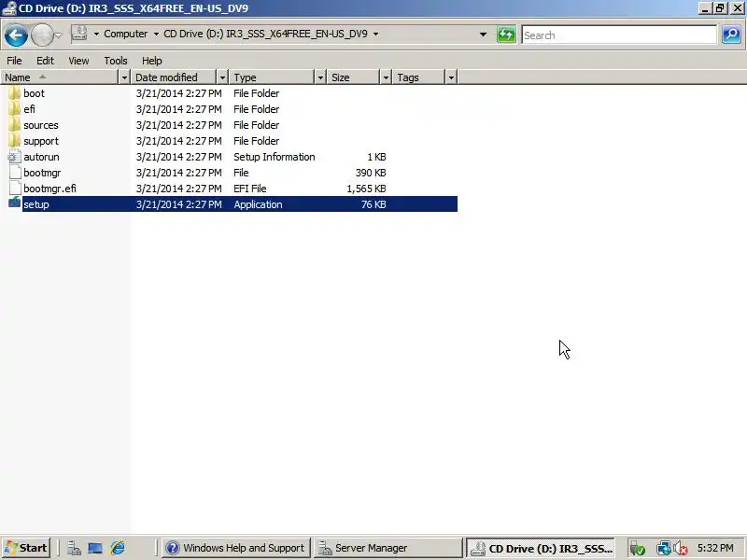Viewport: 747px width, 560px height.
Task: Select the bootmgr file icon
Action: (15, 173)
